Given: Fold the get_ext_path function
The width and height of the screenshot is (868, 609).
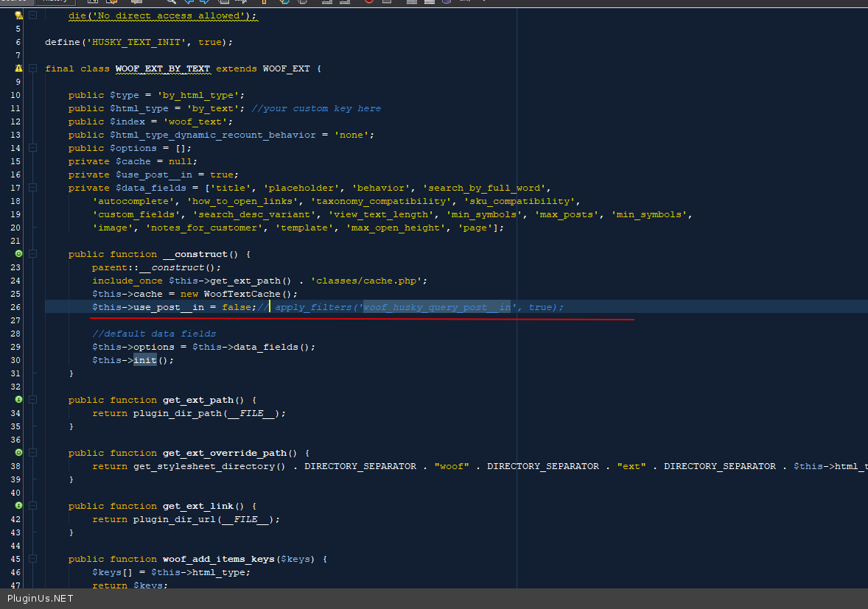Looking at the screenshot, I should click(32, 400).
